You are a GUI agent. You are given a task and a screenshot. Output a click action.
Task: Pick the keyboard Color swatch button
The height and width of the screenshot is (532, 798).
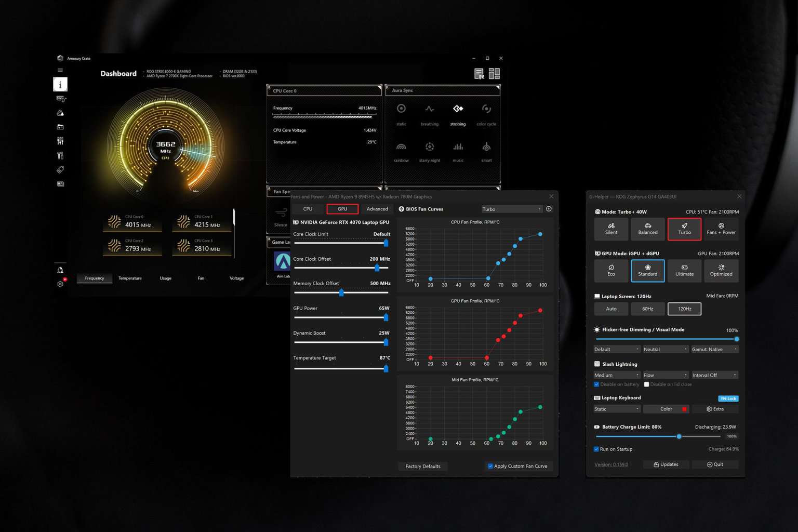(666, 409)
